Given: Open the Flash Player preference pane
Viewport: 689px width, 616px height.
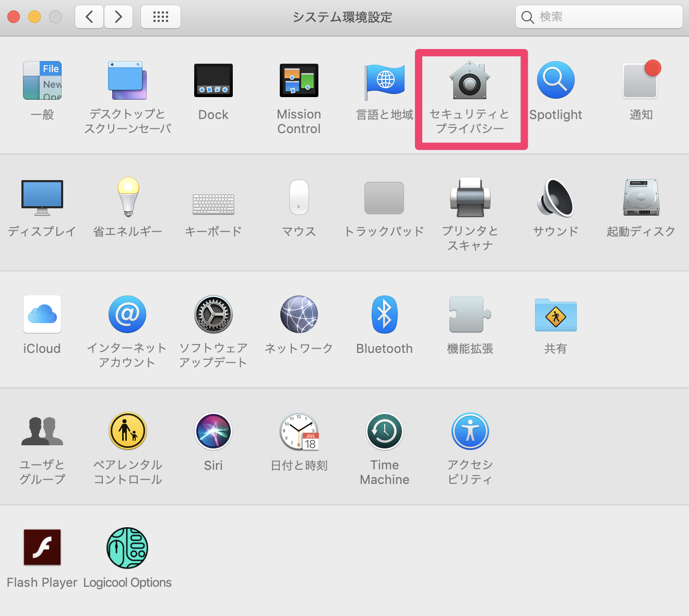Looking at the screenshot, I should click(42, 548).
